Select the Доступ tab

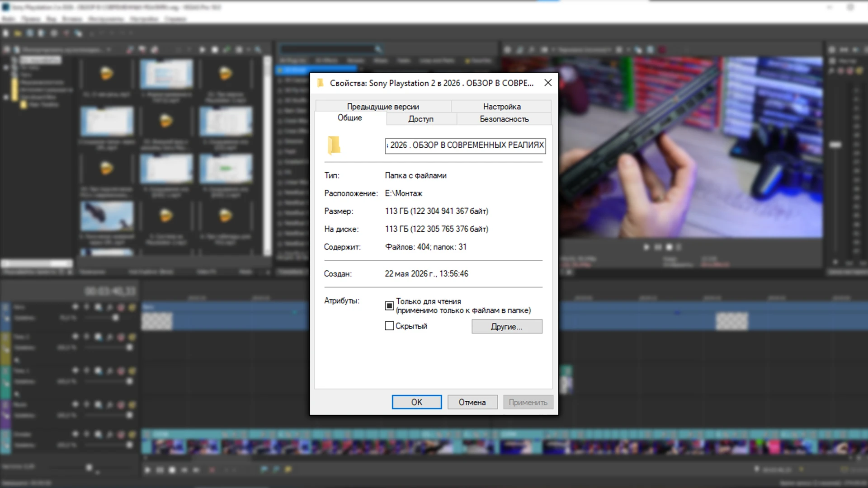pyautogui.click(x=421, y=119)
